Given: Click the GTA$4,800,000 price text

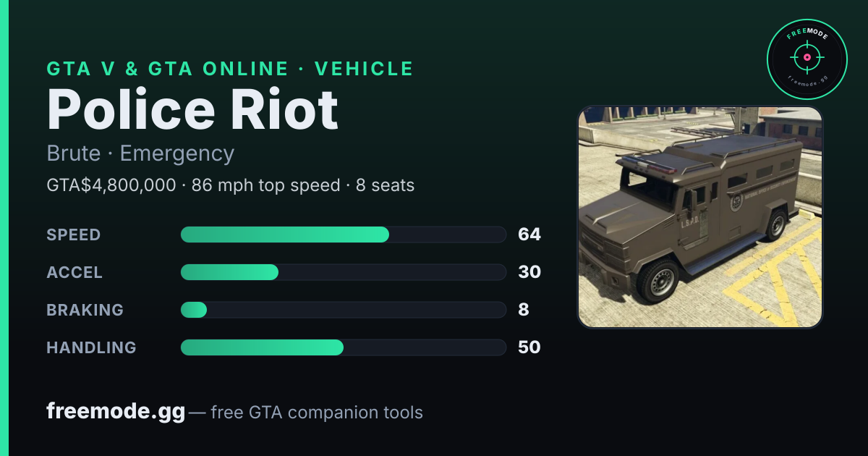Looking at the screenshot, I should pos(111,185).
